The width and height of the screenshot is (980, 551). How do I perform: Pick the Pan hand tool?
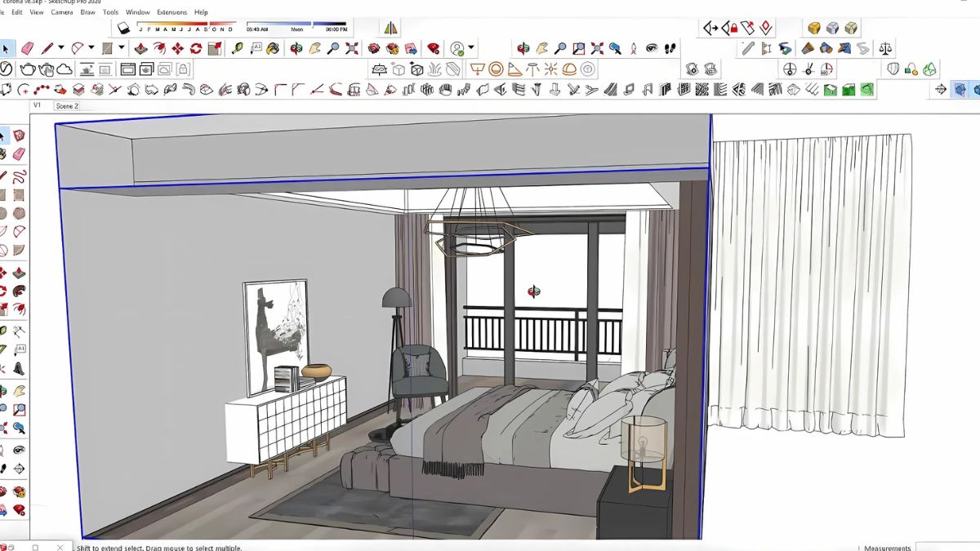tap(541, 47)
